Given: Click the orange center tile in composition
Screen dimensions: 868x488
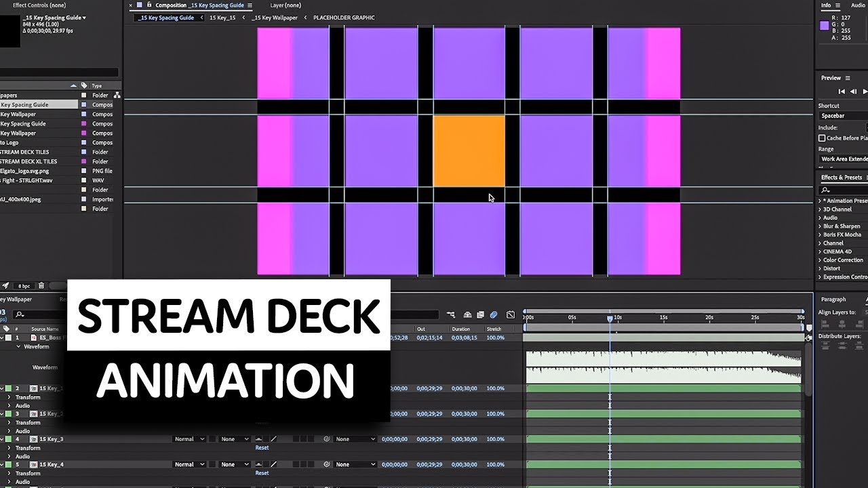Looking at the screenshot, I should point(469,150).
